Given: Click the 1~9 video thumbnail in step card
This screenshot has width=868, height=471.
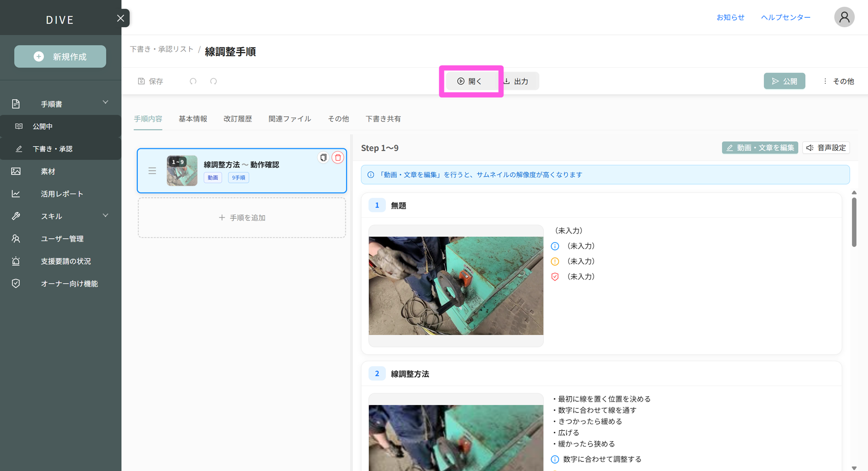Looking at the screenshot, I should point(182,171).
